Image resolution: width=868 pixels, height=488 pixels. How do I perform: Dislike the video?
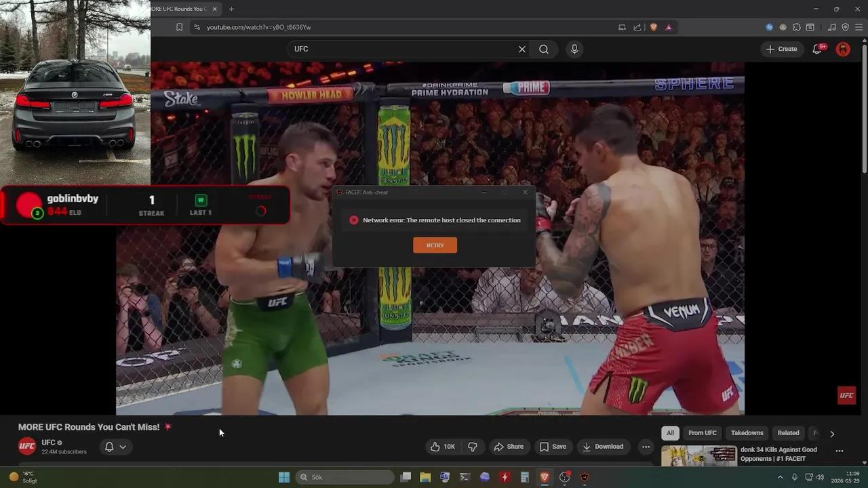[x=473, y=447]
